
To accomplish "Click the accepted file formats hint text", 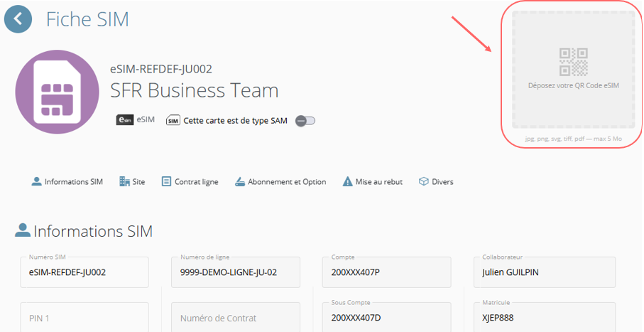I will (574, 139).
